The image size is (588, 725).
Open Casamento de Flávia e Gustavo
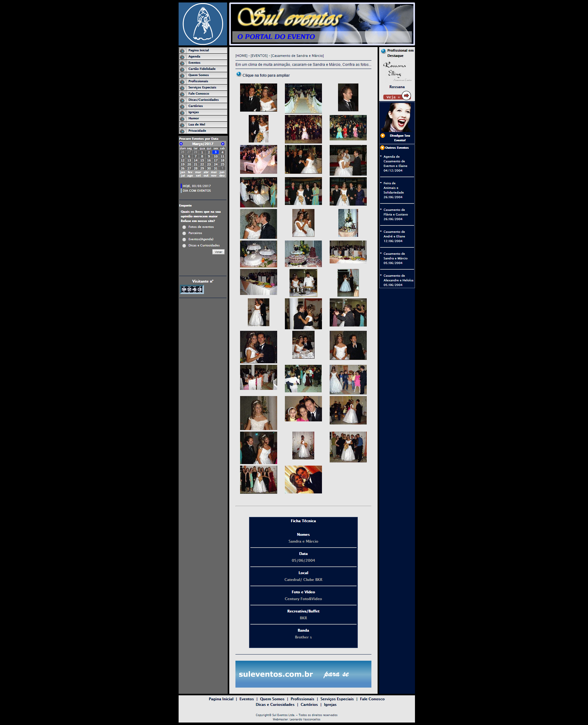[396, 215]
